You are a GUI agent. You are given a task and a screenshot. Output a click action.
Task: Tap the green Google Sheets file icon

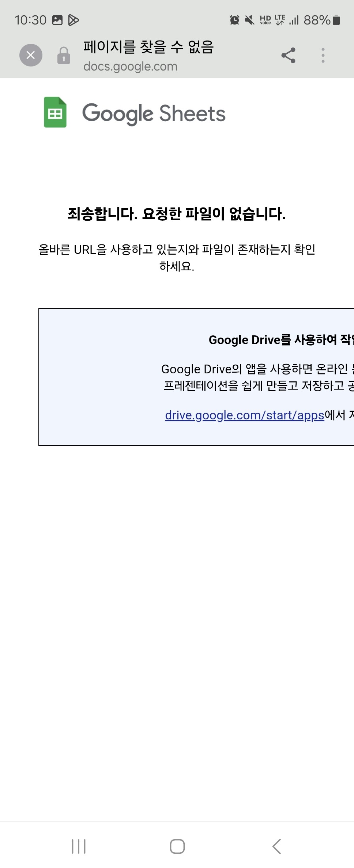[x=55, y=112]
